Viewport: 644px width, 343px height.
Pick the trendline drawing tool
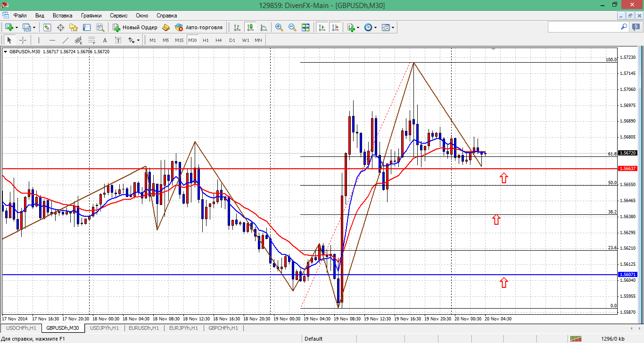click(66, 40)
